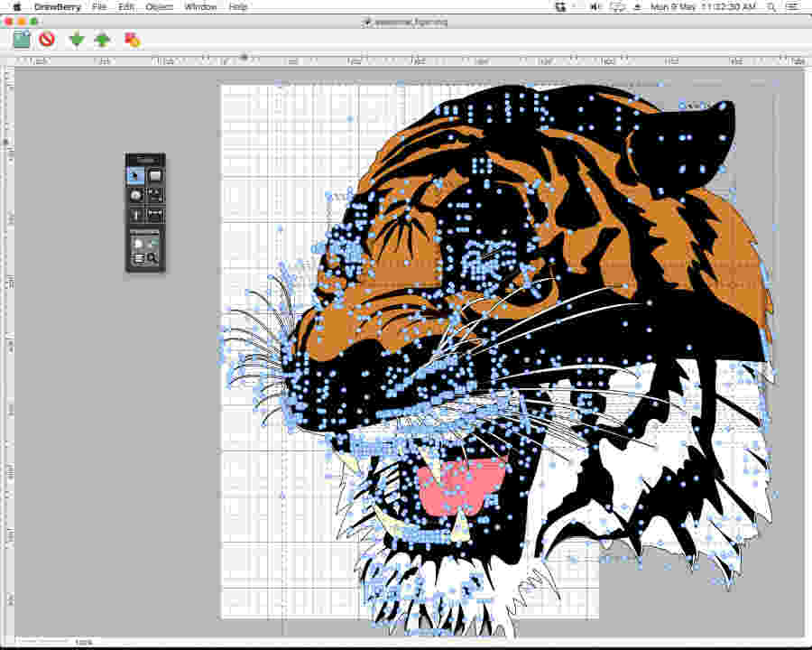
Task: Click the date and time in menu bar
Action: pyautogui.click(x=703, y=6)
